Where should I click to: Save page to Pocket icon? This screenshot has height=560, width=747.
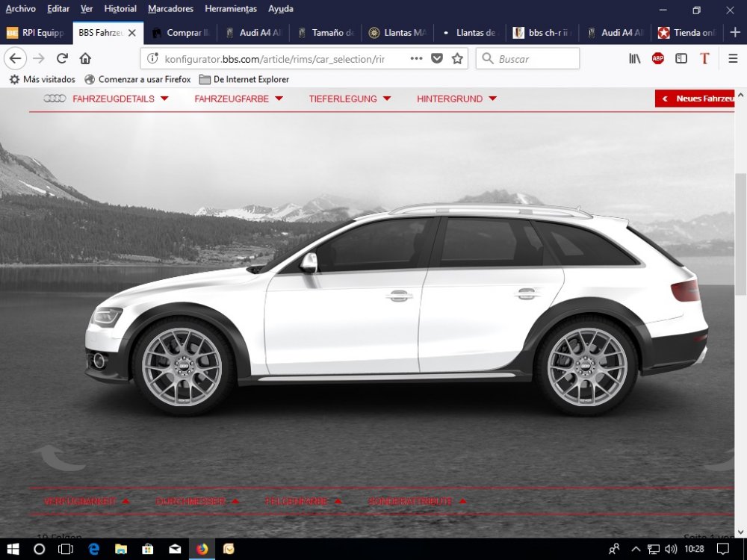(x=437, y=59)
